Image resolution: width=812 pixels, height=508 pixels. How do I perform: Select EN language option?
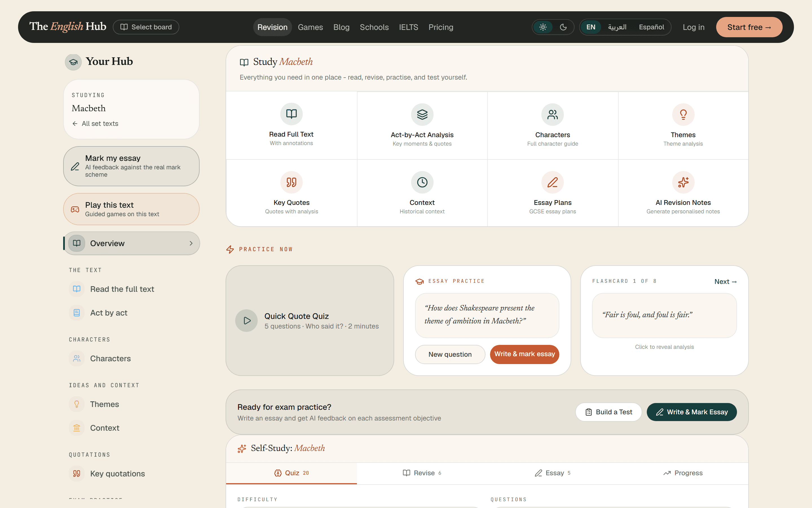(591, 27)
